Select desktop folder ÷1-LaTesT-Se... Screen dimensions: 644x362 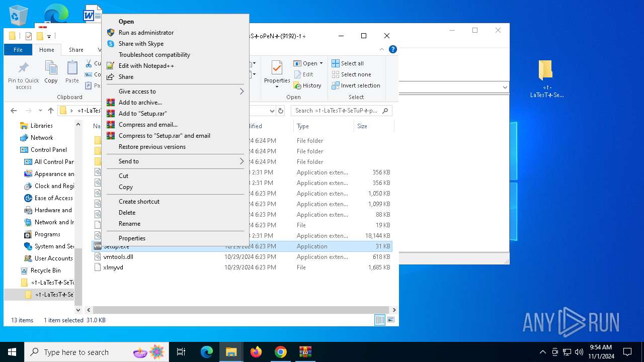point(546,79)
